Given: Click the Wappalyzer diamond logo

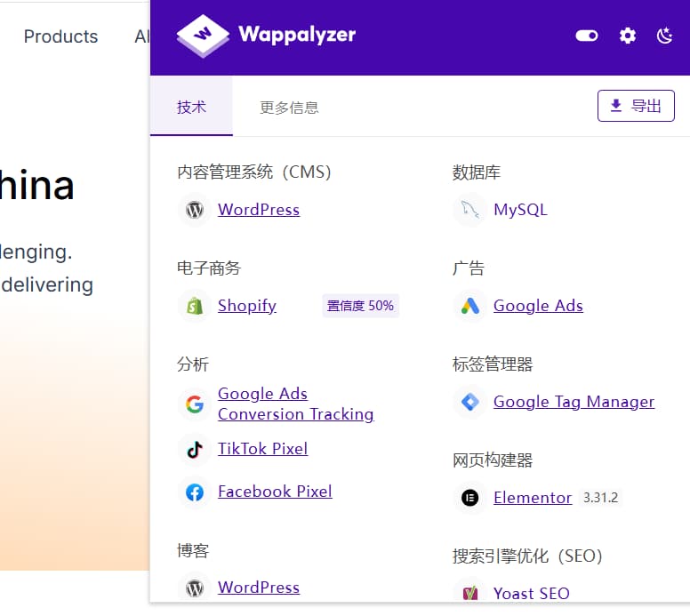Looking at the screenshot, I should coord(203,36).
